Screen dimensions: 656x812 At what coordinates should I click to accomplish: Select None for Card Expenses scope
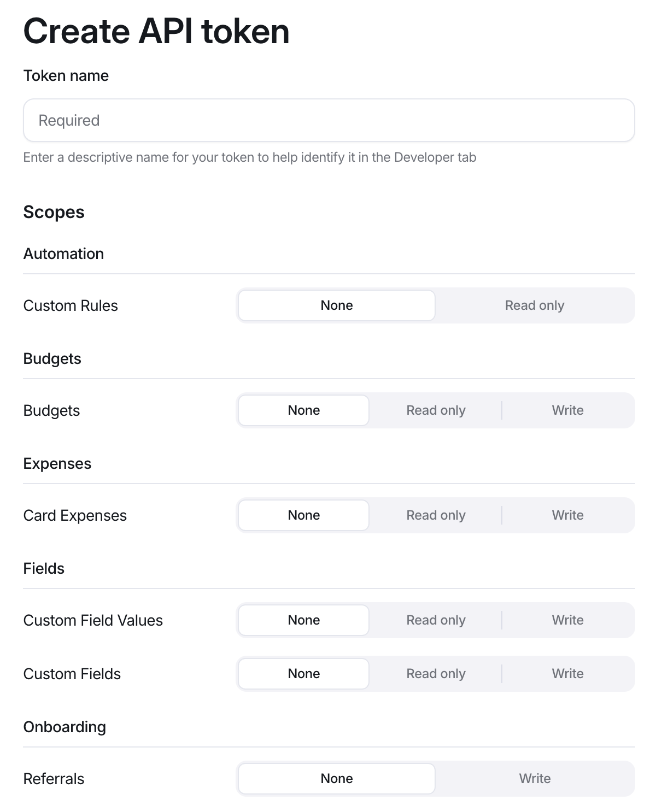pos(304,515)
